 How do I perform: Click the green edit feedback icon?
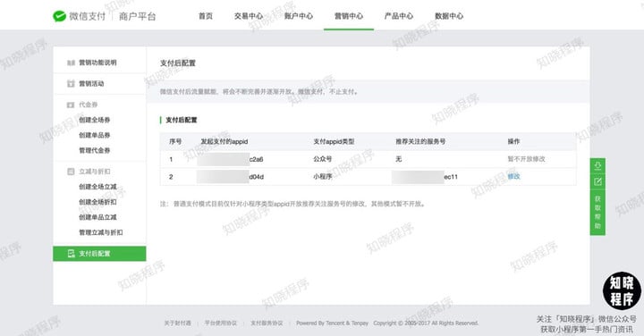point(597,181)
